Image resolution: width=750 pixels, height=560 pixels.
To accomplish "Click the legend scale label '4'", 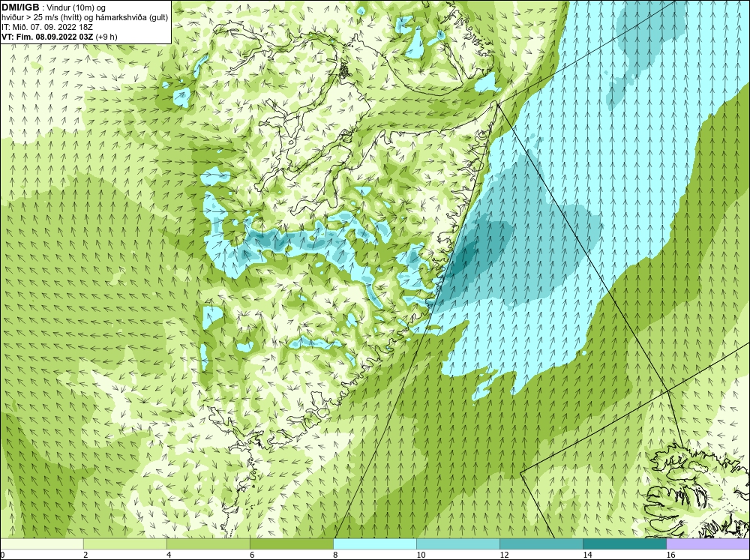I will pos(169,555).
